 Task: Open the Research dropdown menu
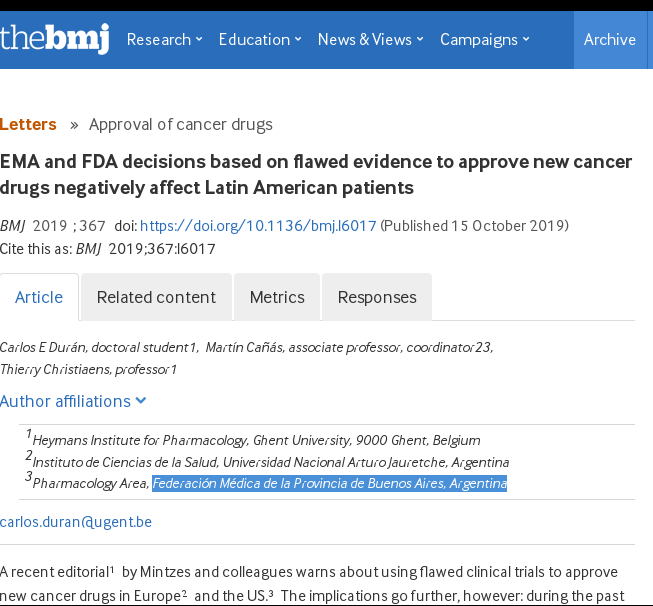[164, 40]
